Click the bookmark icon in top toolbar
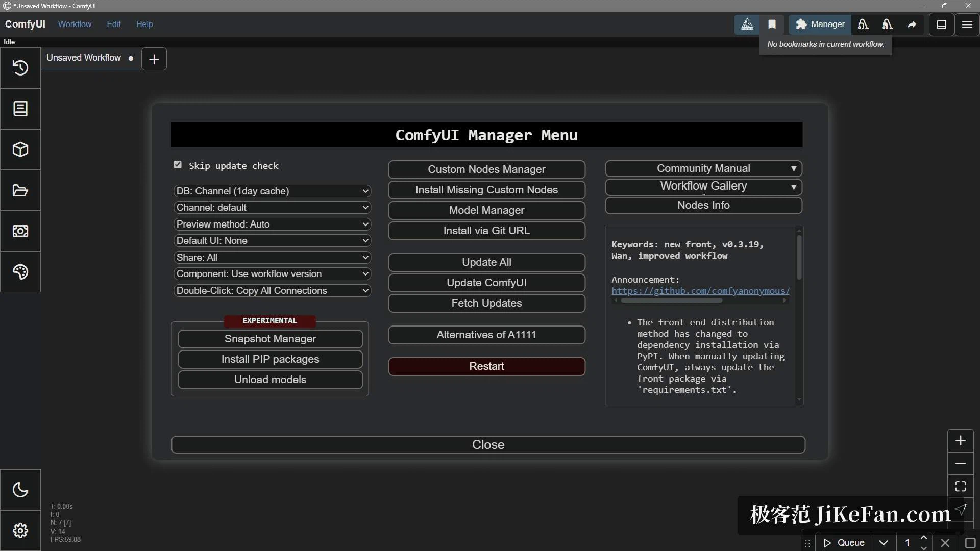The height and width of the screenshot is (551, 980). coord(772,24)
